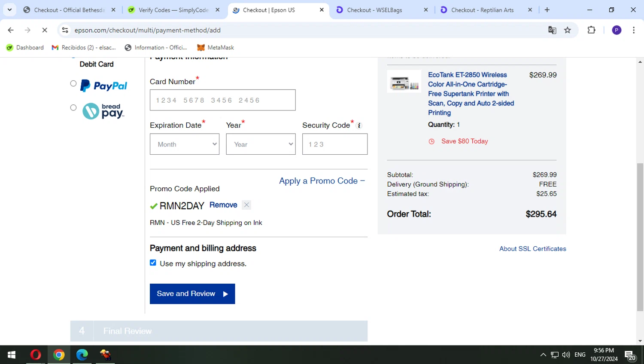644x364 pixels.
Task: Click EcoTank printer thumbnail image
Action: 404,81
